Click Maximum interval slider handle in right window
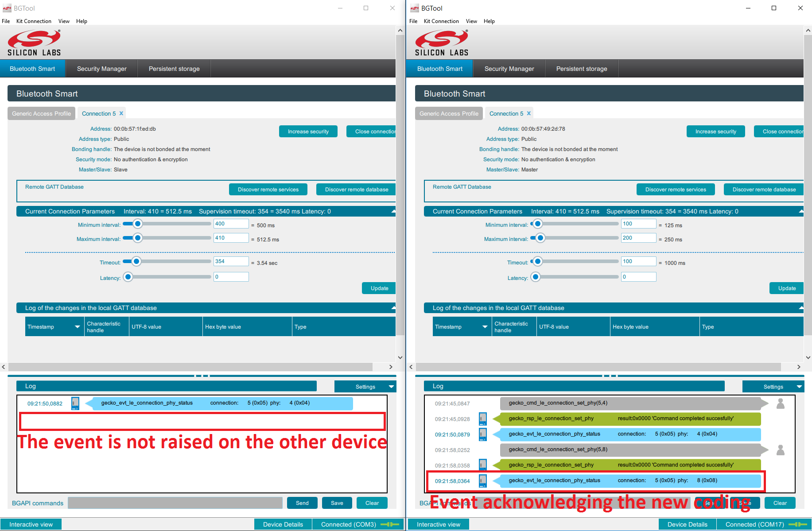Screen dimensions: 812x531 pos(540,238)
